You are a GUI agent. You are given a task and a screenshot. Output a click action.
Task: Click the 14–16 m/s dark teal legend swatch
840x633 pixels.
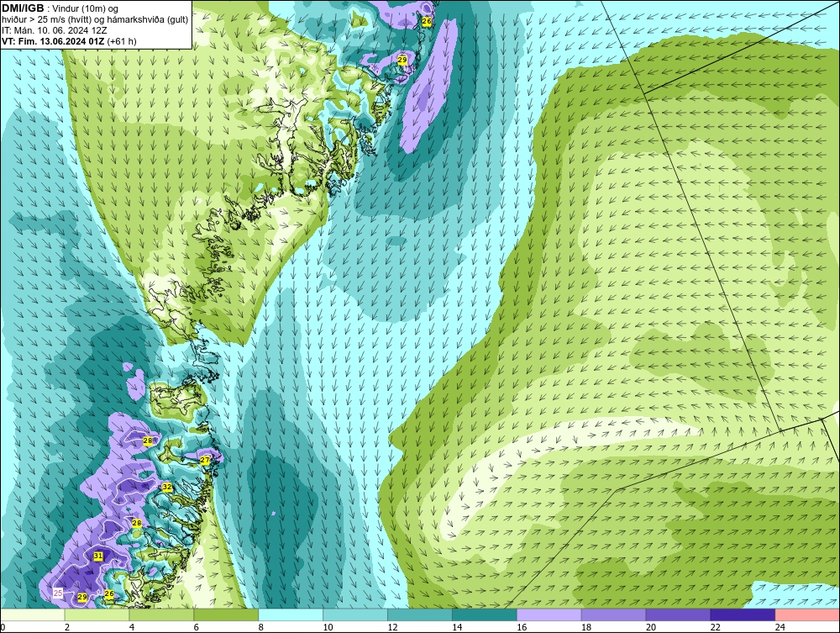click(485, 615)
